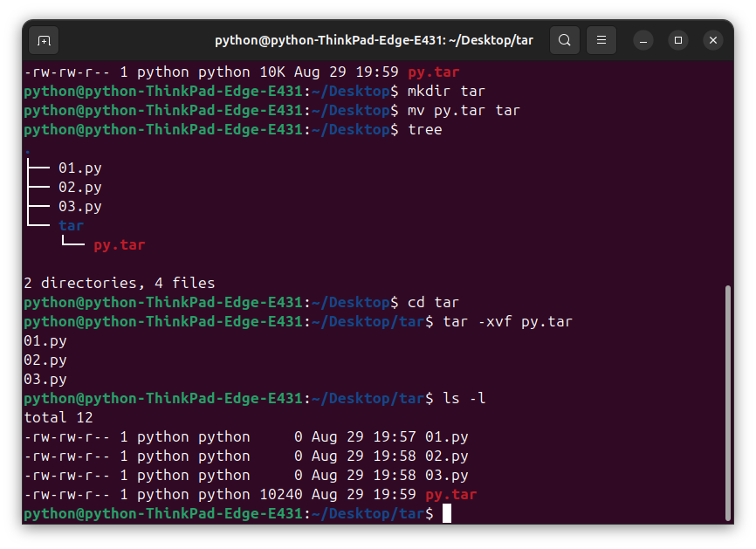Screen dimensions: 756x549
Task: Select 02.py in the tree output
Action: [x=80, y=188]
